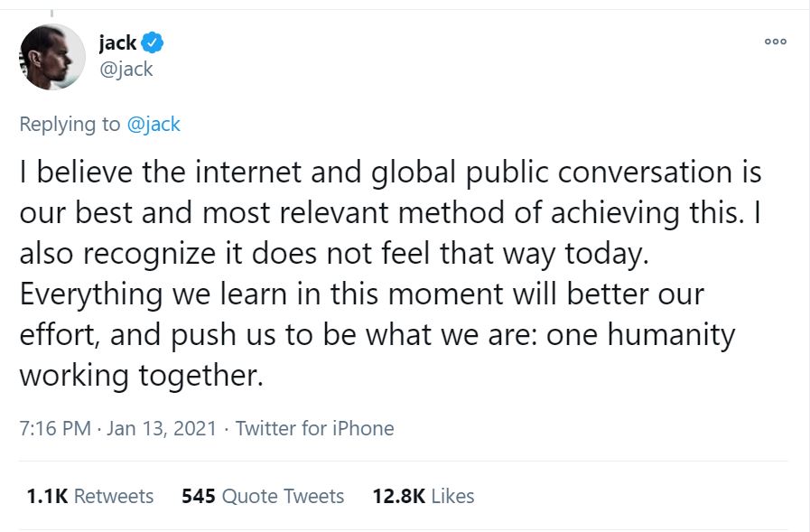810x532 pixels.
Task: View the 12.8K Likes list
Action: click(423, 496)
